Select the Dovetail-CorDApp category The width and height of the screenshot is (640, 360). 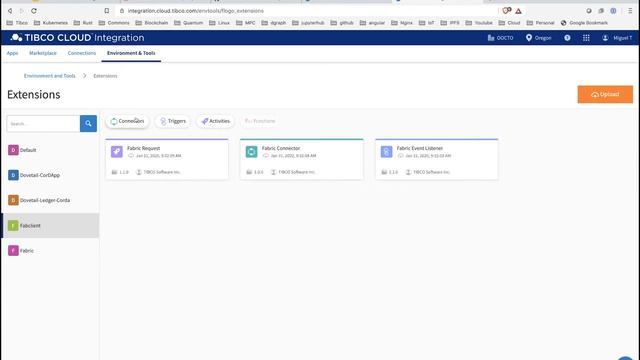[50, 175]
